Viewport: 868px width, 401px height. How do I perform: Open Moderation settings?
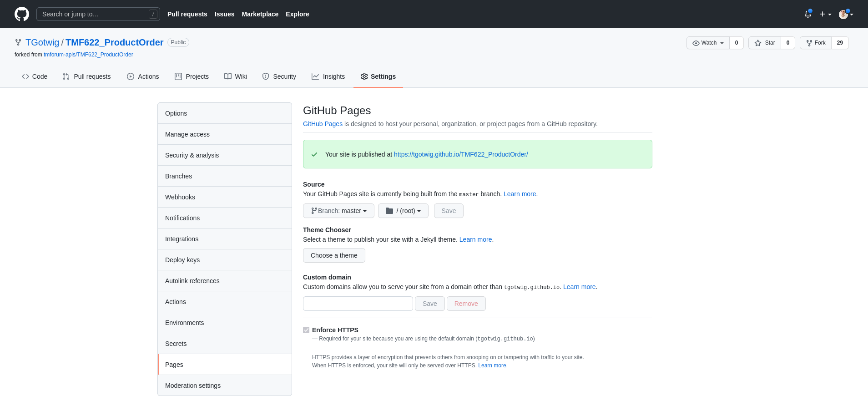pyautogui.click(x=225, y=386)
